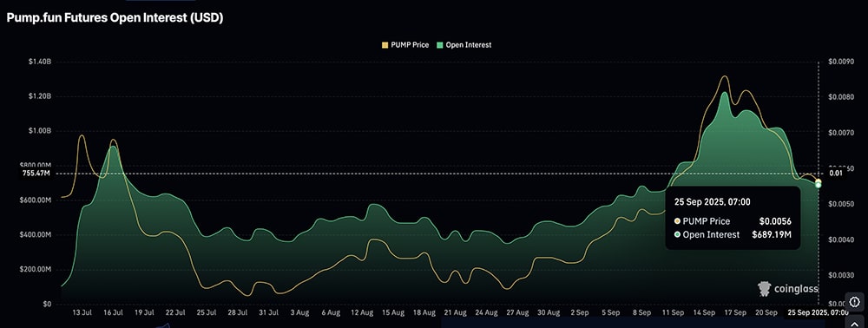The height and width of the screenshot is (328, 868).
Task: Click the 2 Sep date label
Action: [x=580, y=313]
